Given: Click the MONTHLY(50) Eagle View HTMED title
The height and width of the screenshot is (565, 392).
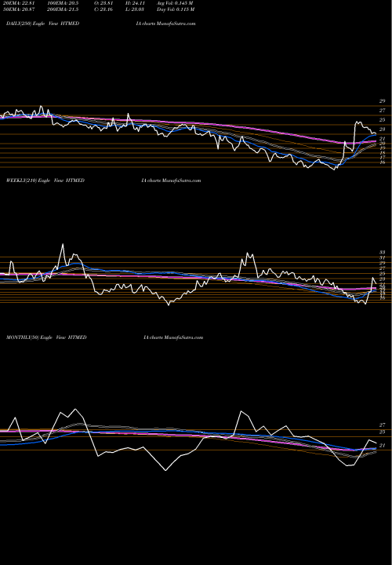Looking at the screenshot, I should [46, 337].
